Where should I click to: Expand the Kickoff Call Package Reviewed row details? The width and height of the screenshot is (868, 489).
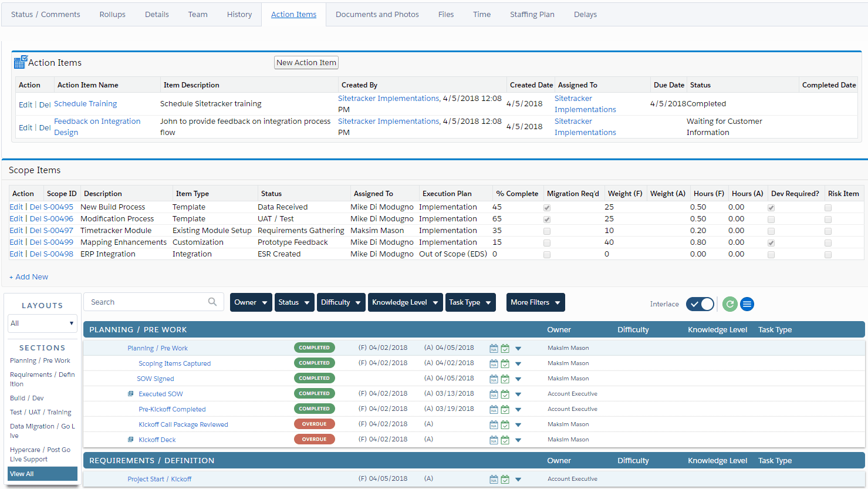click(518, 424)
